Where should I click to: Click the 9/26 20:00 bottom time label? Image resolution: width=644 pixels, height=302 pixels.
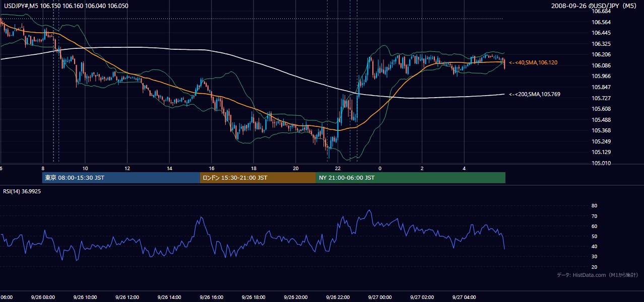295,297
